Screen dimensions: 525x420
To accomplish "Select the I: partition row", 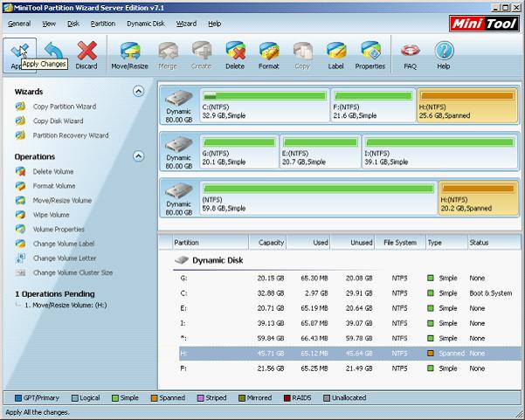I will click(x=350, y=323).
